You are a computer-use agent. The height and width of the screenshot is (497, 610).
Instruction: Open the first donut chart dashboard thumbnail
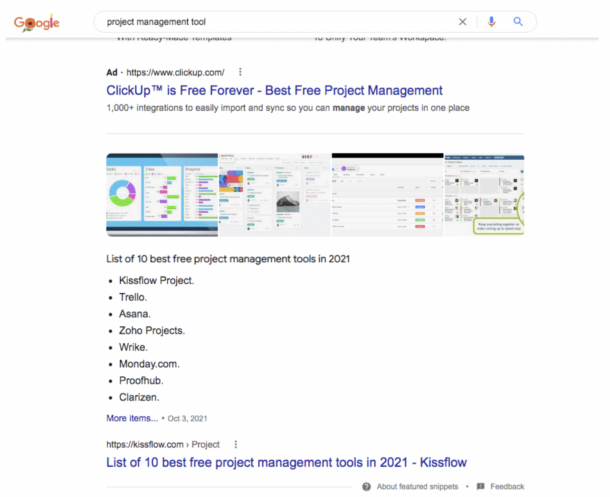[162, 194]
